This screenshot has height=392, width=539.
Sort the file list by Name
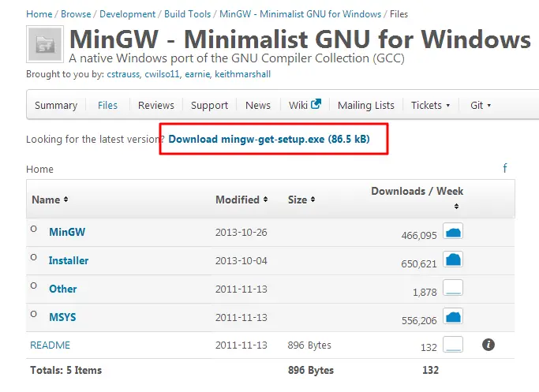tap(50, 200)
